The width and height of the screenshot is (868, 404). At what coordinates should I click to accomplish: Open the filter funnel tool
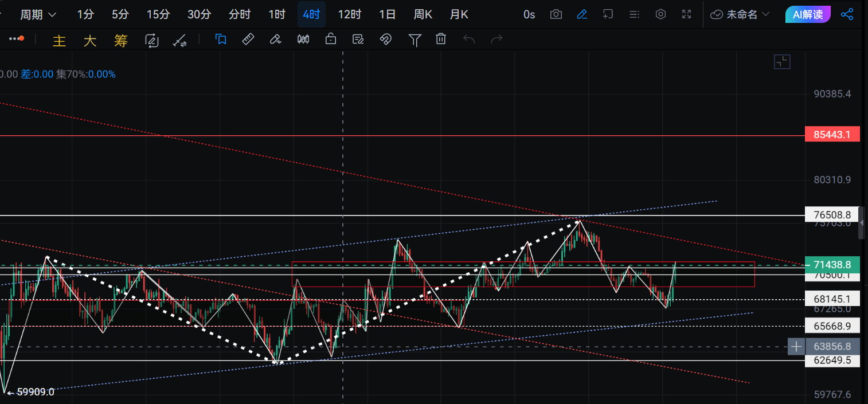pyautogui.click(x=415, y=39)
